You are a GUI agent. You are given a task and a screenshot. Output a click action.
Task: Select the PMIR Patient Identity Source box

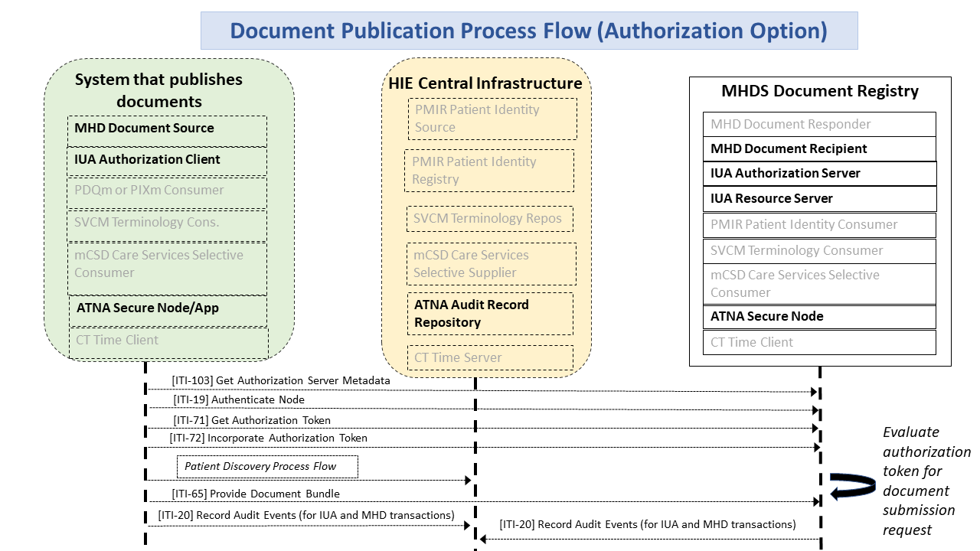tap(492, 119)
